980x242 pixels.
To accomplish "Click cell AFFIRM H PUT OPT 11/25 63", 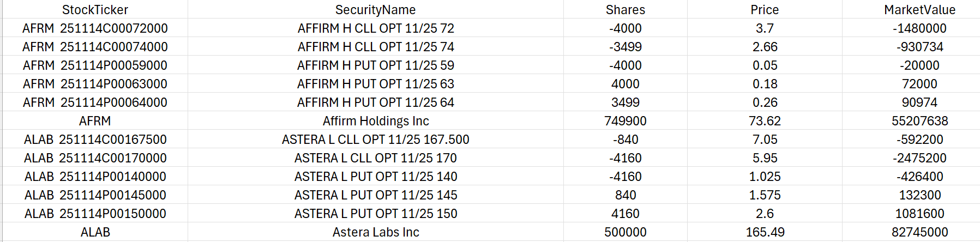I will point(375,84).
